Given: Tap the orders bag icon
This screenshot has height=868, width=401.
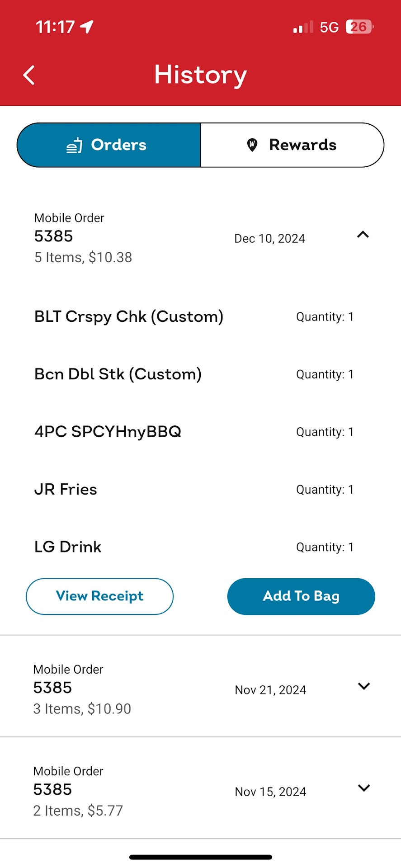Looking at the screenshot, I should point(75,146).
